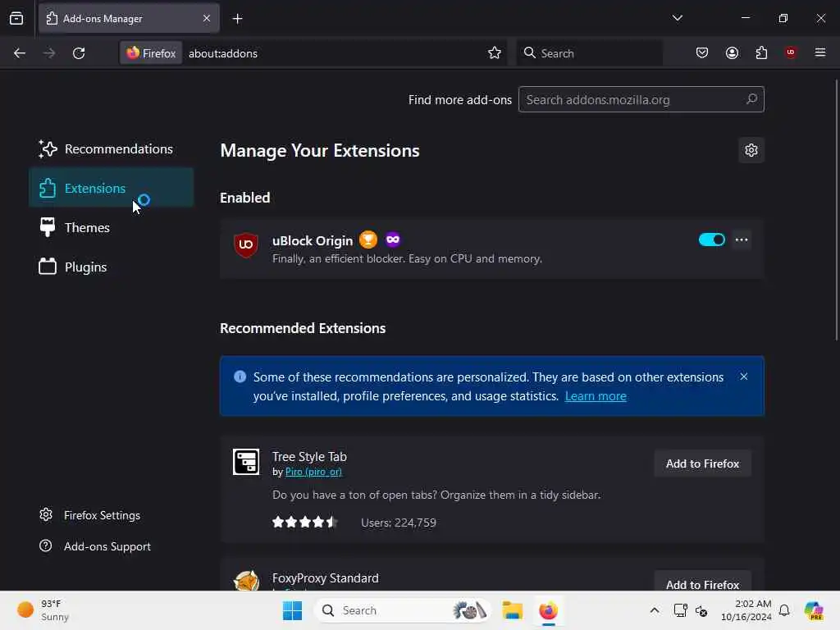This screenshot has height=630, width=840.
Task: Bookmark this page with the star icon
Action: pyautogui.click(x=495, y=52)
